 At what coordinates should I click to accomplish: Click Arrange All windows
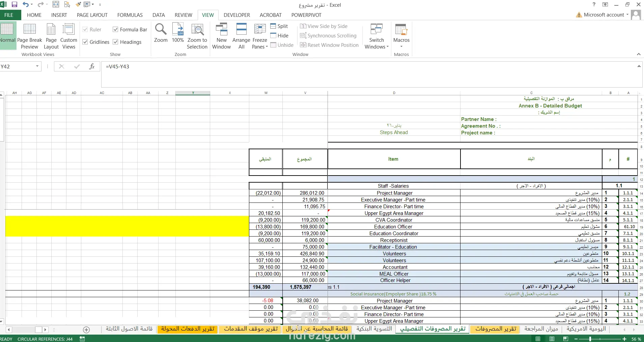click(241, 36)
